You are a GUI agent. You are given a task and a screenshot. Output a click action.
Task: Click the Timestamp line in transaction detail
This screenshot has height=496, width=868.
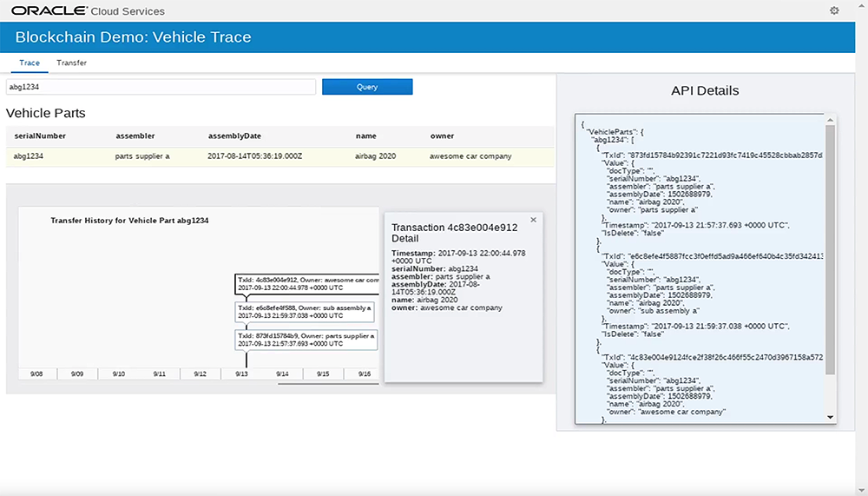458,256
